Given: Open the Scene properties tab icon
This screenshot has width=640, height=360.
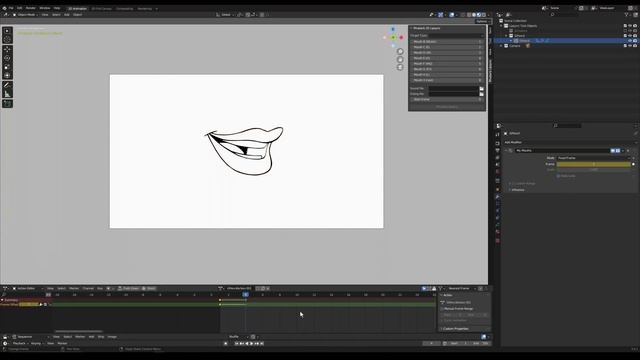Looking at the screenshot, I should (x=498, y=164).
